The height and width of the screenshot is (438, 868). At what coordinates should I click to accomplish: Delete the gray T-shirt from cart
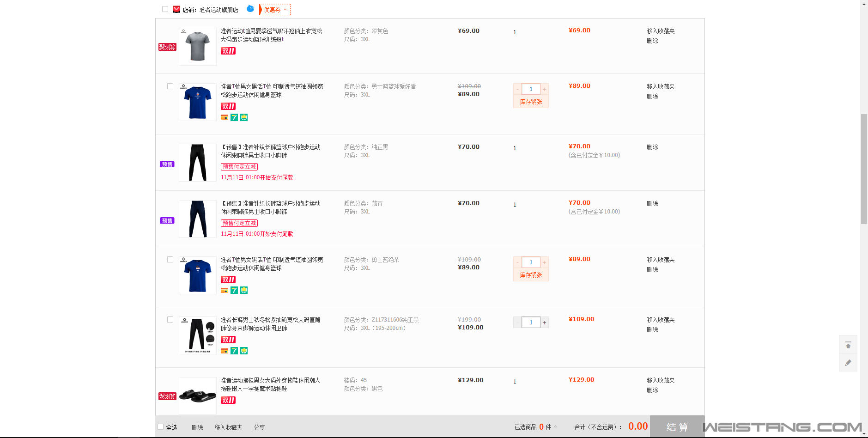coord(652,41)
